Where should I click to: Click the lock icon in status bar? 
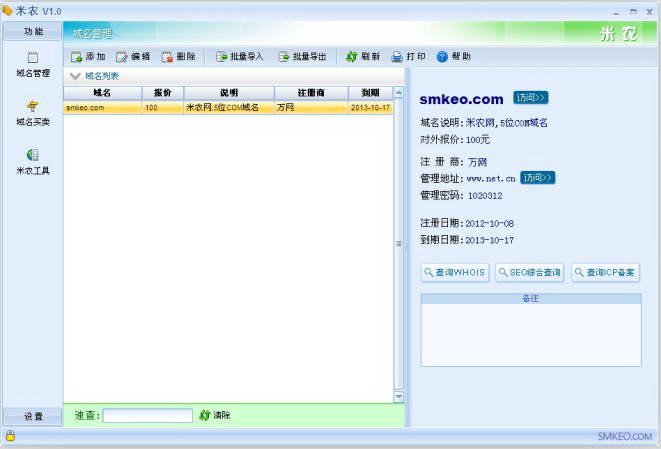pos(10,436)
